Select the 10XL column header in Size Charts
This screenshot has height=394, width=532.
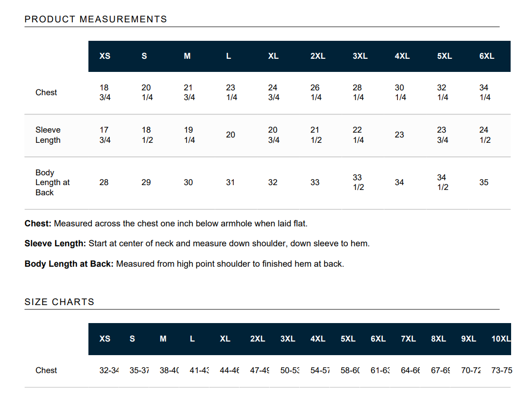[501, 339]
